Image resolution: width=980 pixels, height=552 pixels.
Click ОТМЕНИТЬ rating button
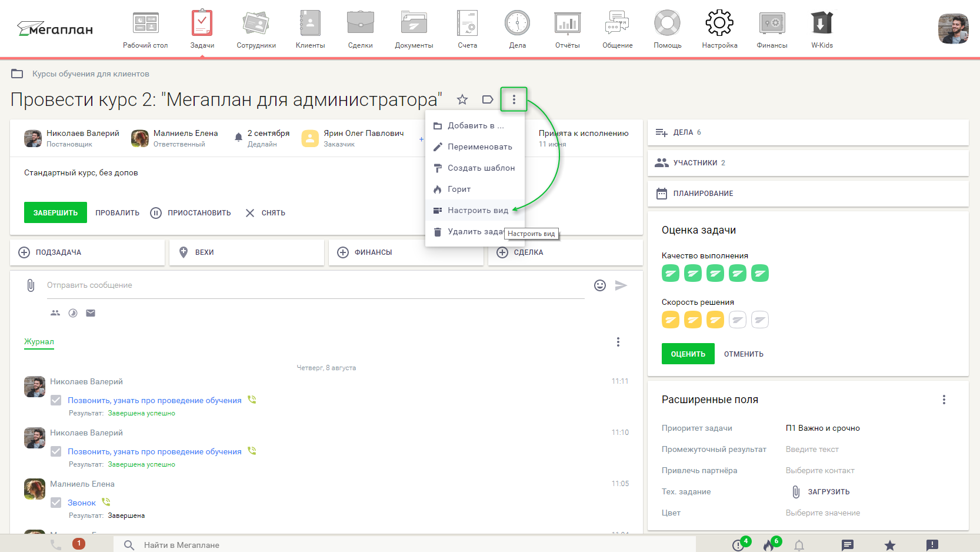click(744, 354)
